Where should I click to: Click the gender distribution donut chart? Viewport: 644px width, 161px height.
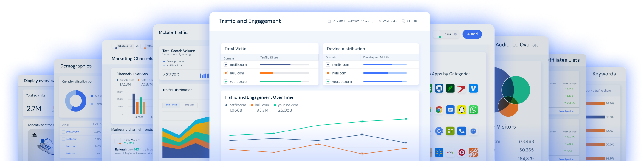[x=76, y=101]
